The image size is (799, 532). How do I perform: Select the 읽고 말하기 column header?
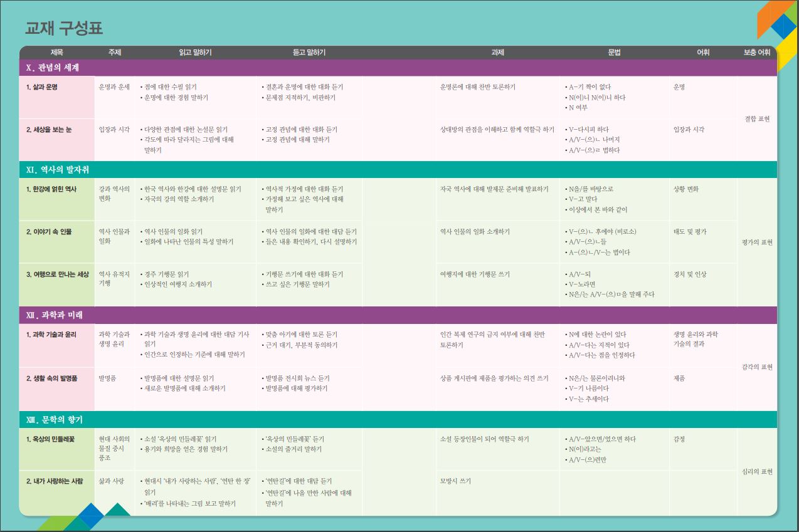(195, 53)
